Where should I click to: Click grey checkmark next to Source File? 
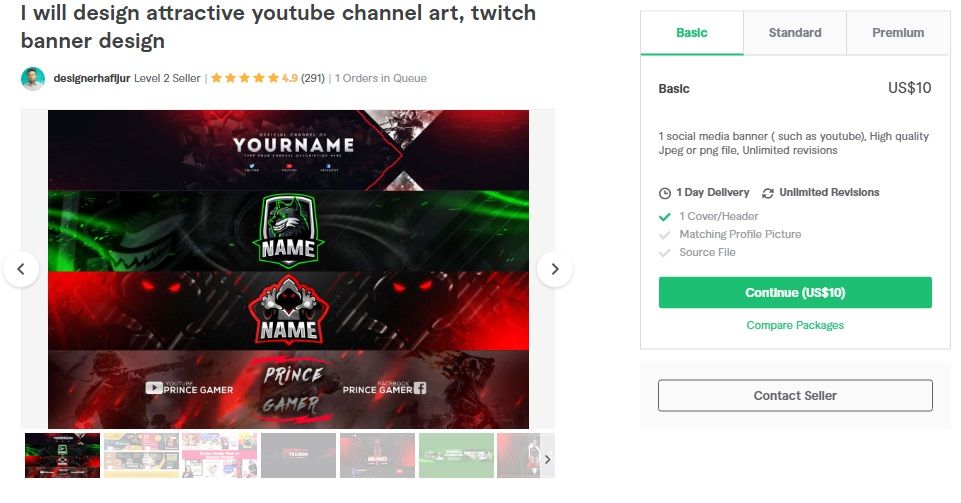click(664, 252)
